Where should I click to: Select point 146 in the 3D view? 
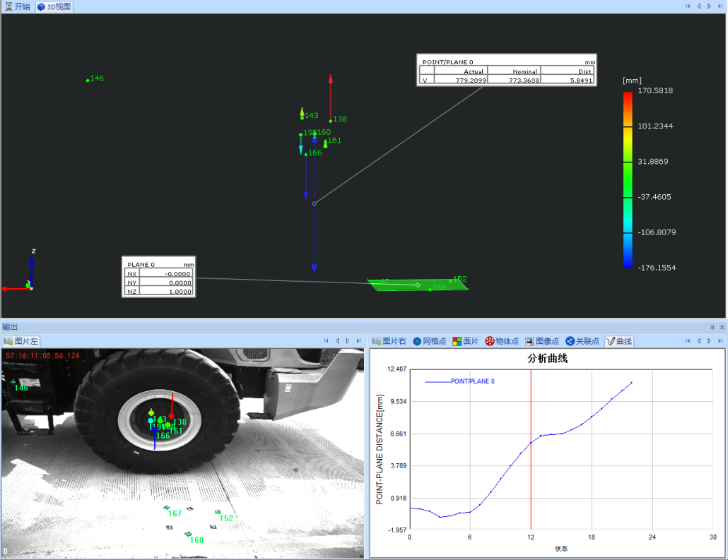(88, 81)
